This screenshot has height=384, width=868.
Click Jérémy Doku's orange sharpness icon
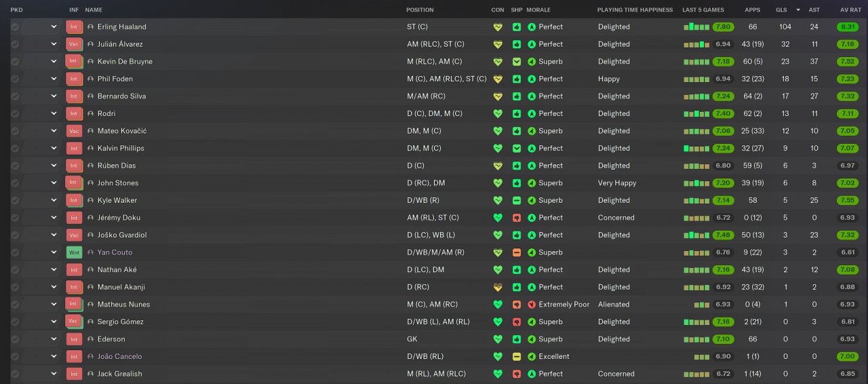[517, 218]
